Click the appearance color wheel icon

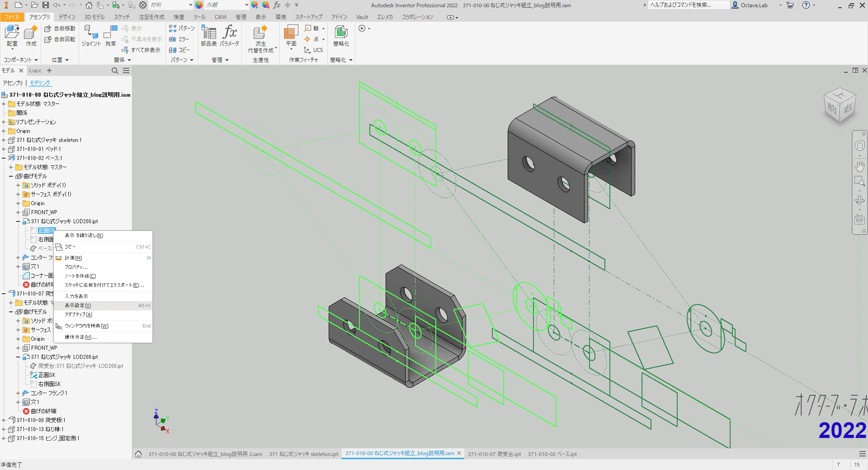(x=199, y=5)
